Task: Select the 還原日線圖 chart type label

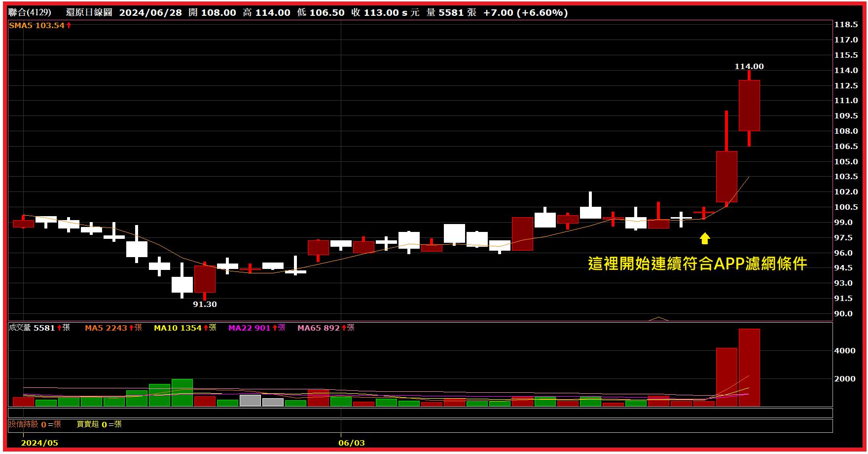Action: coord(89,12)
